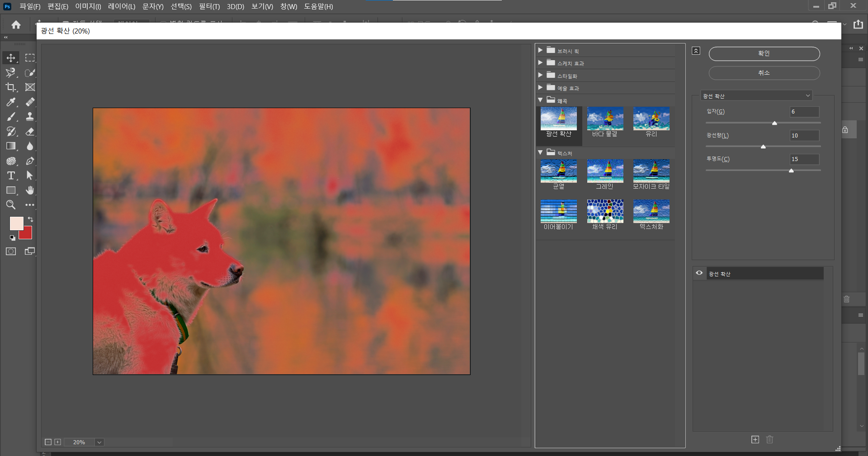
Task: Collapse the 왜곡 filter folder
Action: [x=540, y=100]
